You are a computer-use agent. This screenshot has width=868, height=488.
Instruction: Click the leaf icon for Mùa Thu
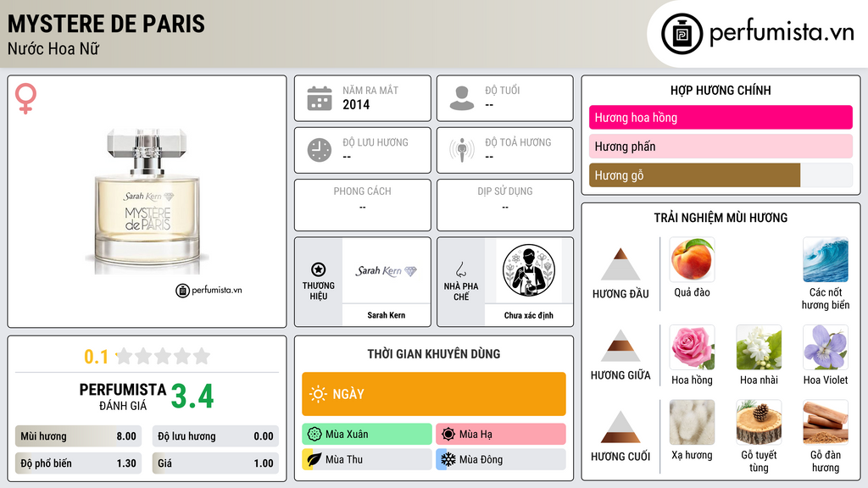coord(314,459)
